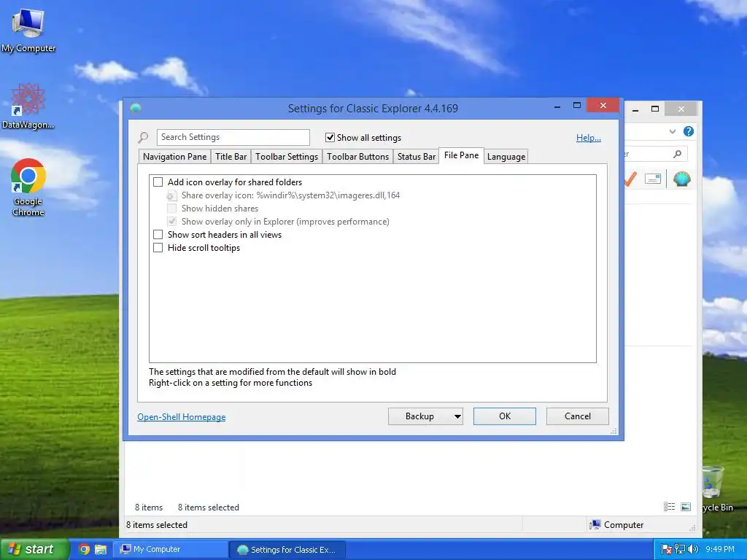The height and width of the screenshot is (560, 747).
Task: Launch the DataWagon desktop shortcut
Action: pyautogui.click(x=28, y=106)
